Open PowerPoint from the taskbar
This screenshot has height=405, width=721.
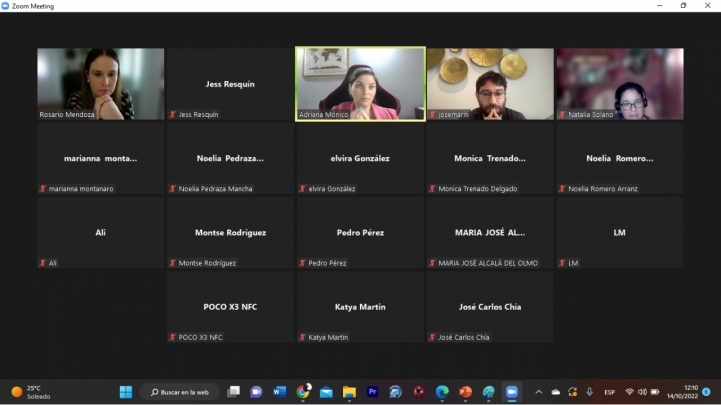tap(465, 392)
